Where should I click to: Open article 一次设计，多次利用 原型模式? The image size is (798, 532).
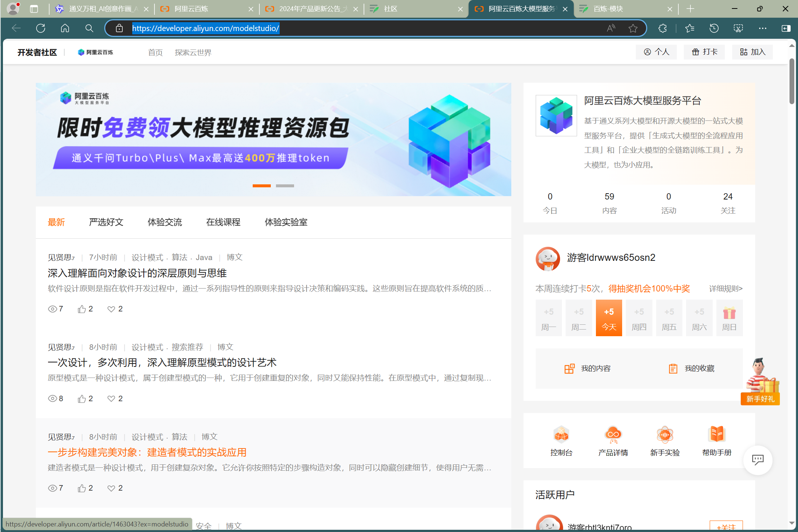point(162,362)
